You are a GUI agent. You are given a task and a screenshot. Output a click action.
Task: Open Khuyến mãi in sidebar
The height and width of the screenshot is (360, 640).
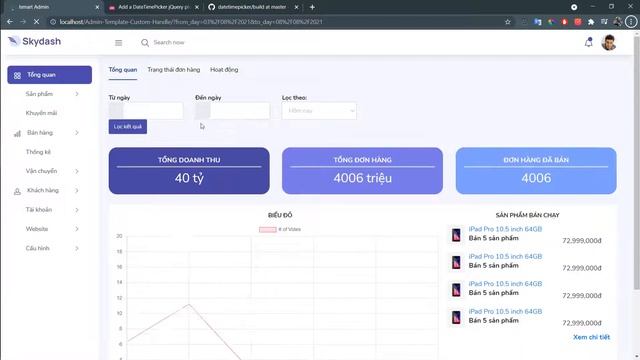coord(41,113)
